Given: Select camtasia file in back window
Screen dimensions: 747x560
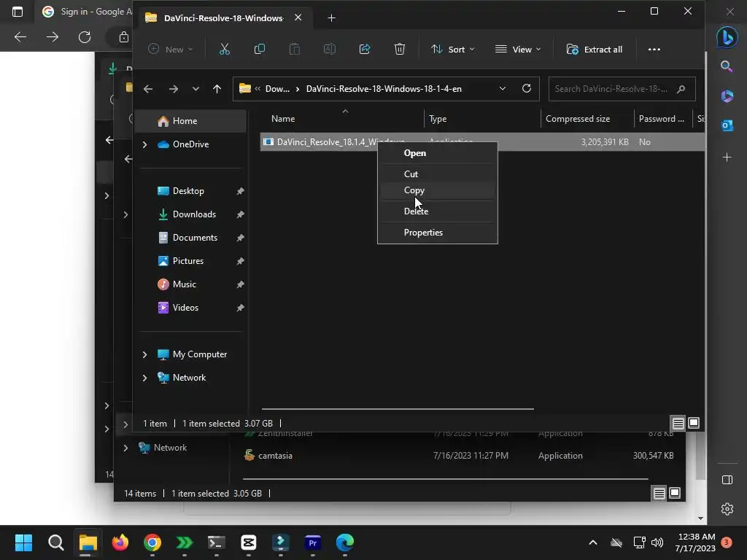Looking at the screenshot, I should [275, 456].
